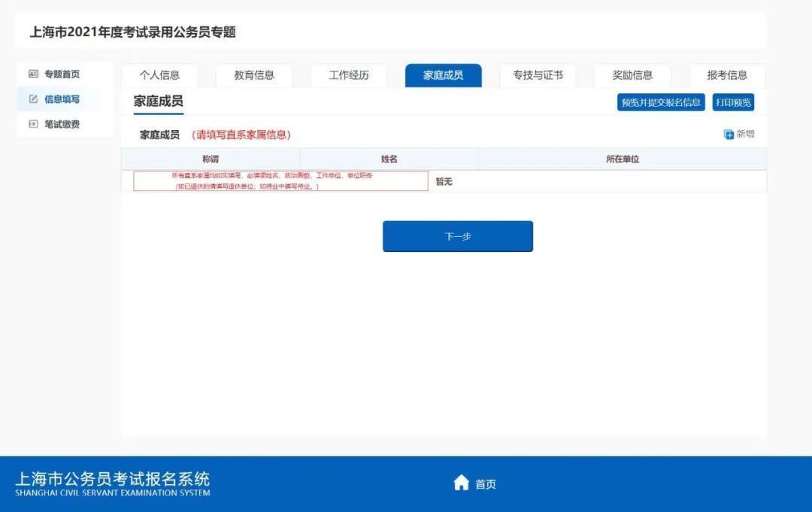Open the 专技与证书 tab

click(538, 75)
